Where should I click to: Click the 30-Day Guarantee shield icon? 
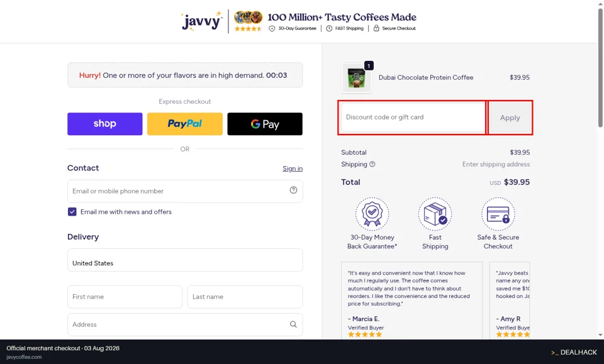[x=272, y=28]
